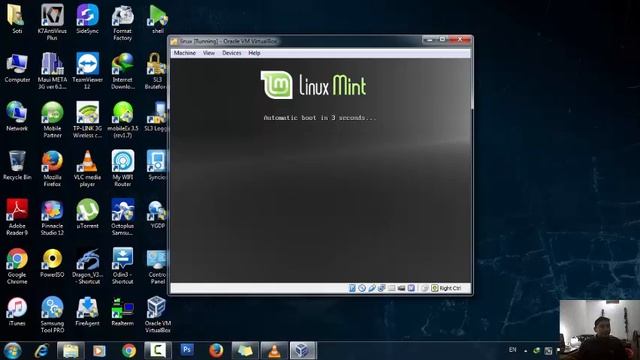The width and height of the screenshot is (640, 360).
Task: Click the Right Ctrl host key indicator
Action: pyautogui.click(x=446, y=288)
